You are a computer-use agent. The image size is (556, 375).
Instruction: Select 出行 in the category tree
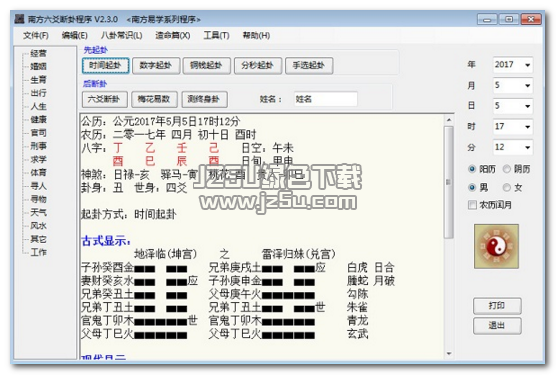(38, 93)
